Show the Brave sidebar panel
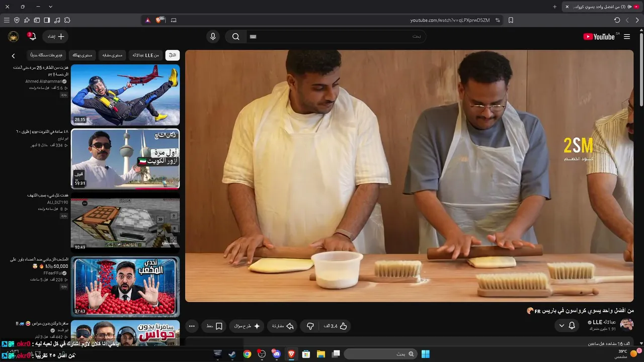The image size is (644, 362). 47,20
